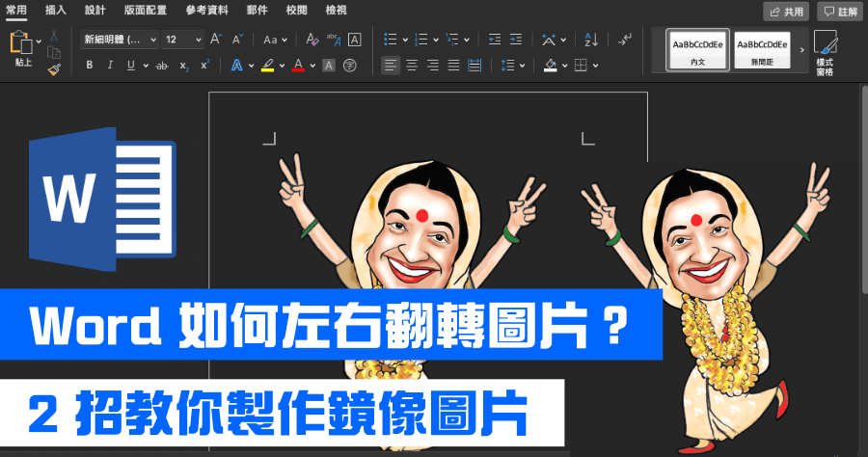The width and height of the screenshot is (868, 457).
Task: Toggle Bold formatting
Action: 89,66
